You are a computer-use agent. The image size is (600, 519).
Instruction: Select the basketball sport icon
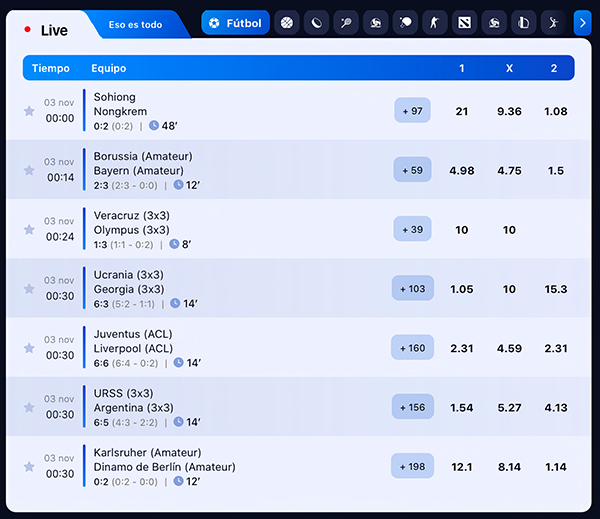[x=287, y=23]
